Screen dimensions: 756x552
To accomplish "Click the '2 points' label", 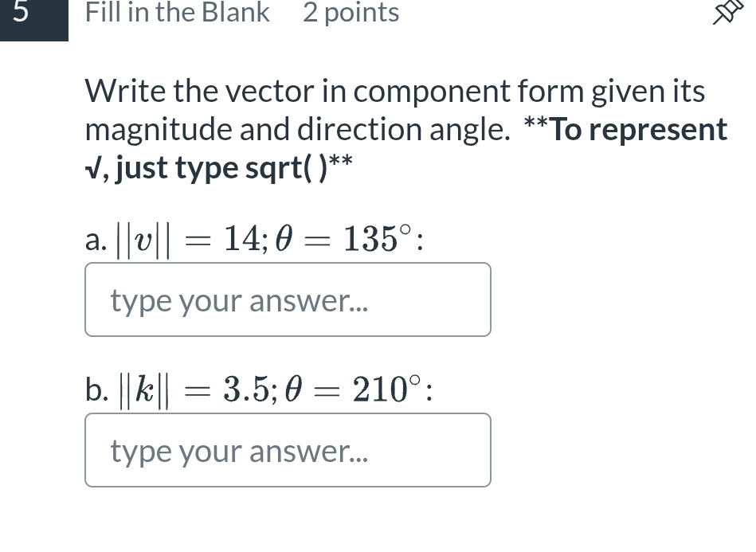I will point(351,13).
